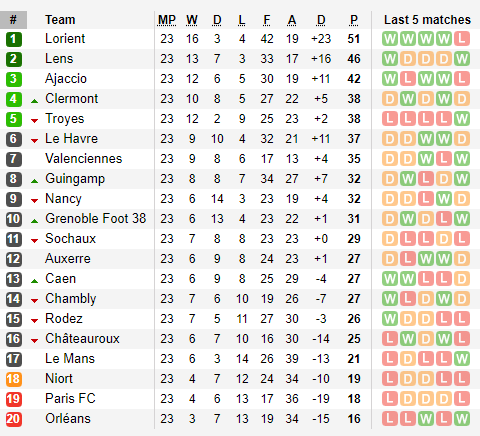Click the red rank 20 badge for Orléans

tap(14, 419)
